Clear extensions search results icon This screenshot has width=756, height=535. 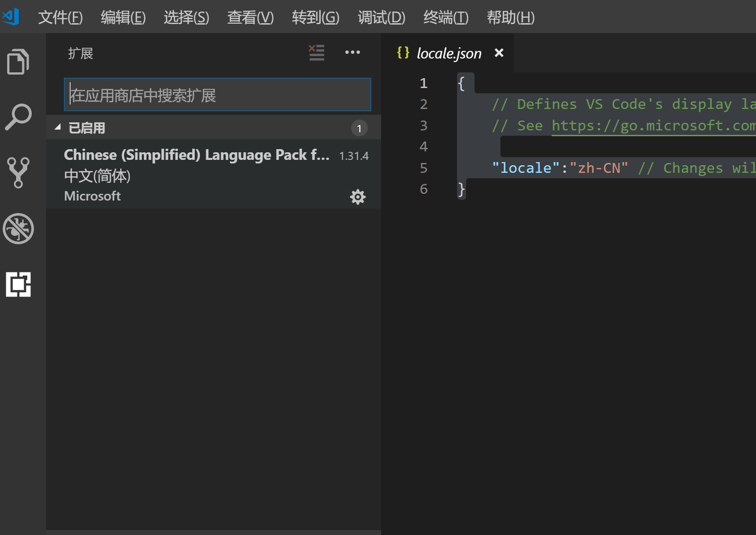(316, 53)
